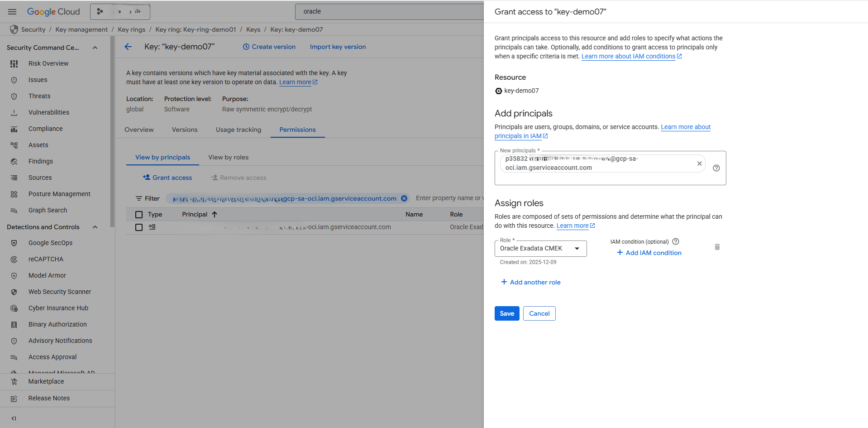Switch to the Versions tab
868x428 pixels.
pos(184,130)
